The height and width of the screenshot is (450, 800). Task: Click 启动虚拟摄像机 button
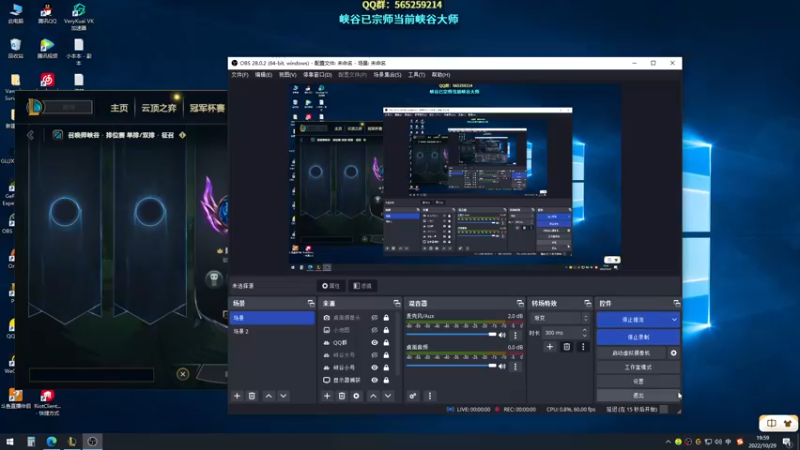tap(631, 353)
